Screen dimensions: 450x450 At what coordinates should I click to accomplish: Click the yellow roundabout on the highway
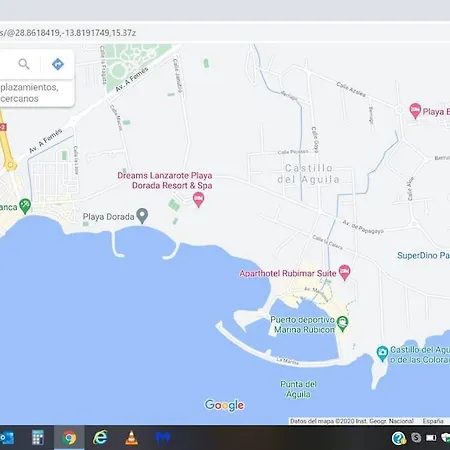(x=11, y=164)
